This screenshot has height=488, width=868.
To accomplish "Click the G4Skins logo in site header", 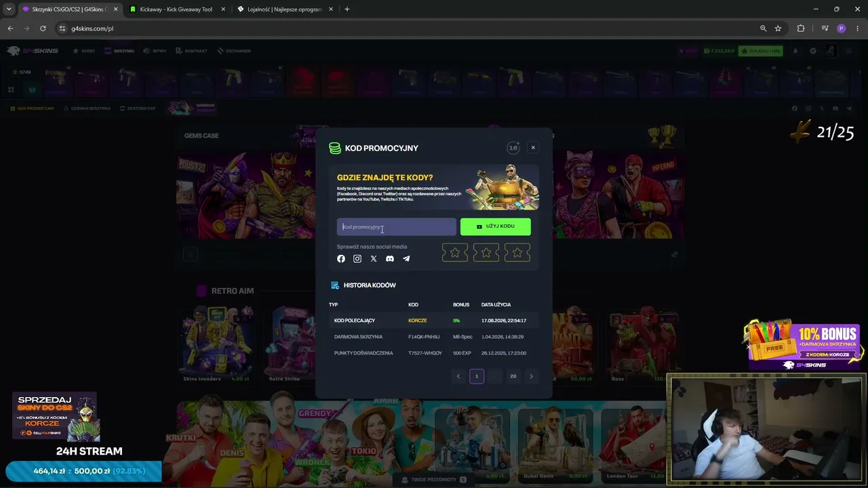I will 33,51.
